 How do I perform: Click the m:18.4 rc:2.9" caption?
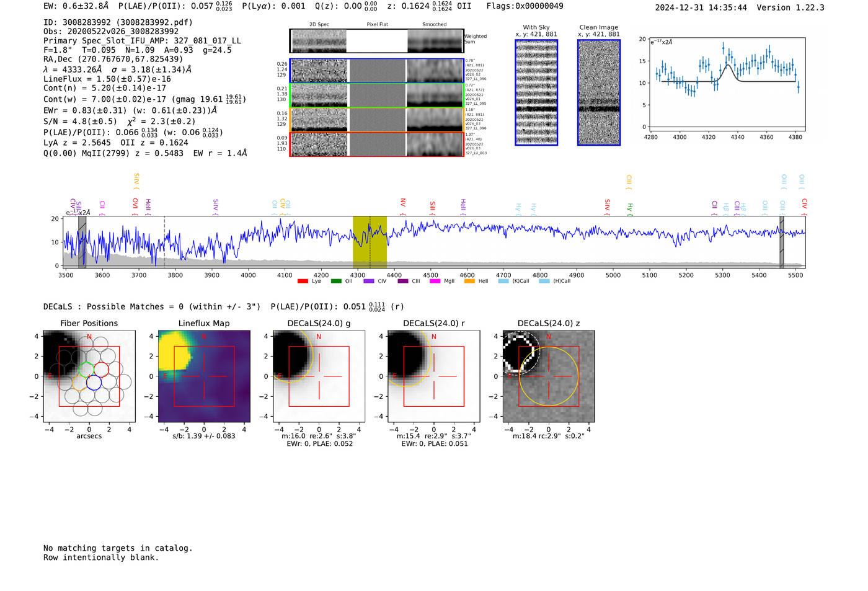(x=549, y=436)
